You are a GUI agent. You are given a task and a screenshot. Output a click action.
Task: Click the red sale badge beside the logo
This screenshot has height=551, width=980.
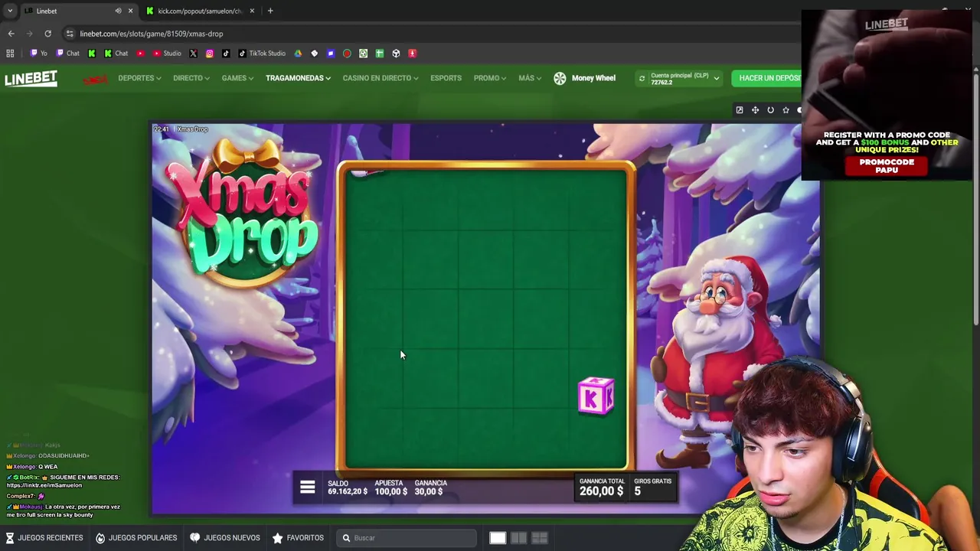tap(95, 79)
